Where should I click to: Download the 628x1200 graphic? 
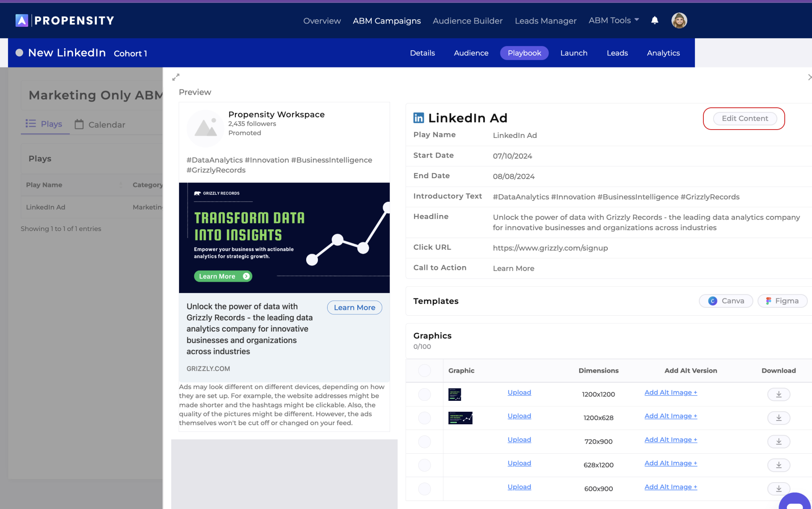[779, 465]
